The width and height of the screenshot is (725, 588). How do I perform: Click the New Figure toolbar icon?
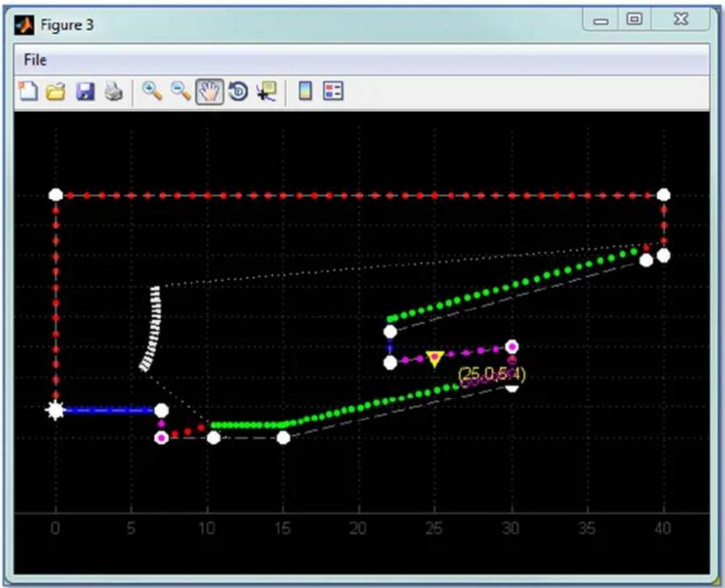pyautogui.click(x=27, y=90)
